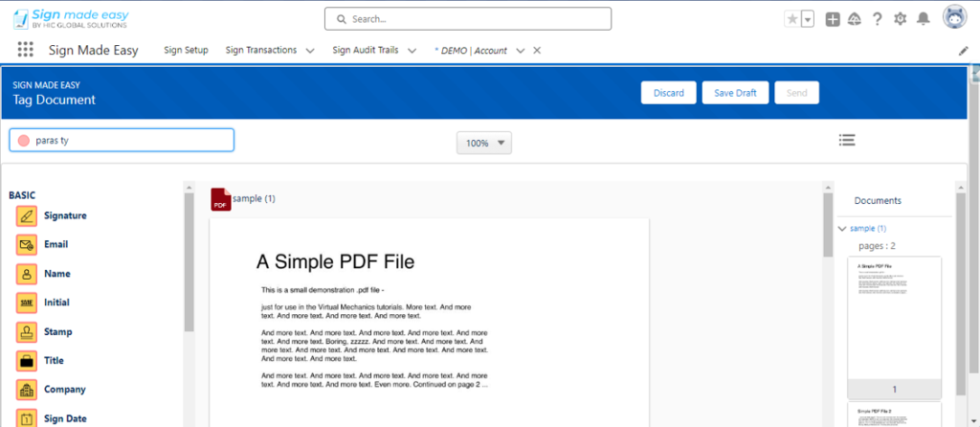Open the App Launcher grid icon
Image resolution: width=980 pixels, height=427 pixels.
(x=26, y=50)
